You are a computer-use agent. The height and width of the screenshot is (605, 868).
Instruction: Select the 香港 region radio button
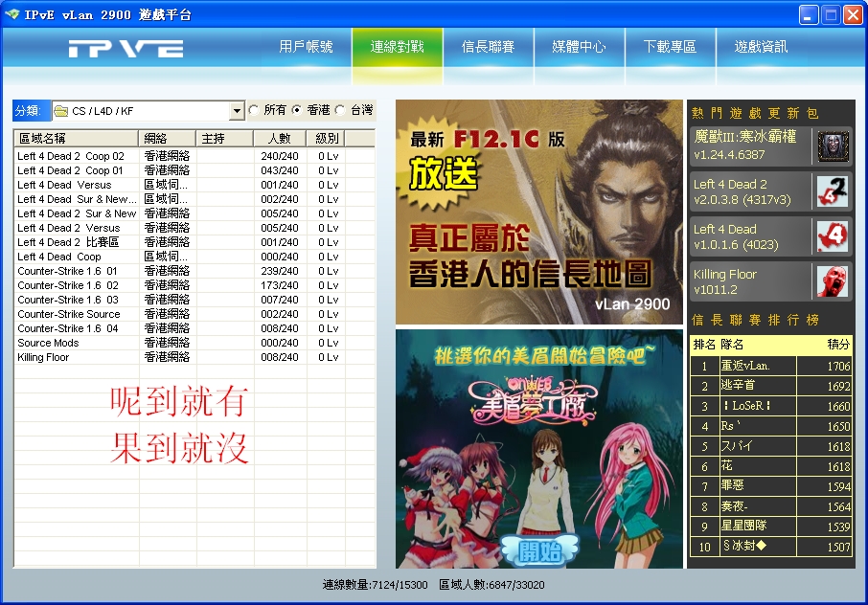point(297,110)
